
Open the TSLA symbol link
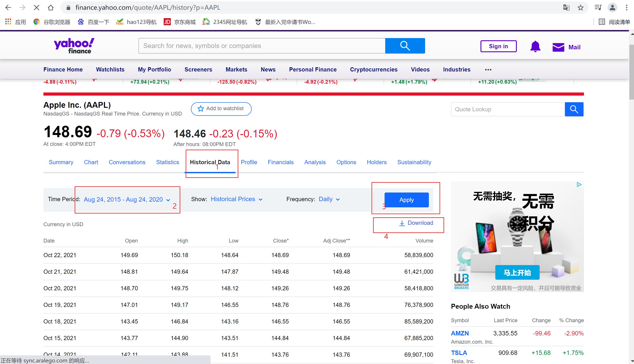459,353
